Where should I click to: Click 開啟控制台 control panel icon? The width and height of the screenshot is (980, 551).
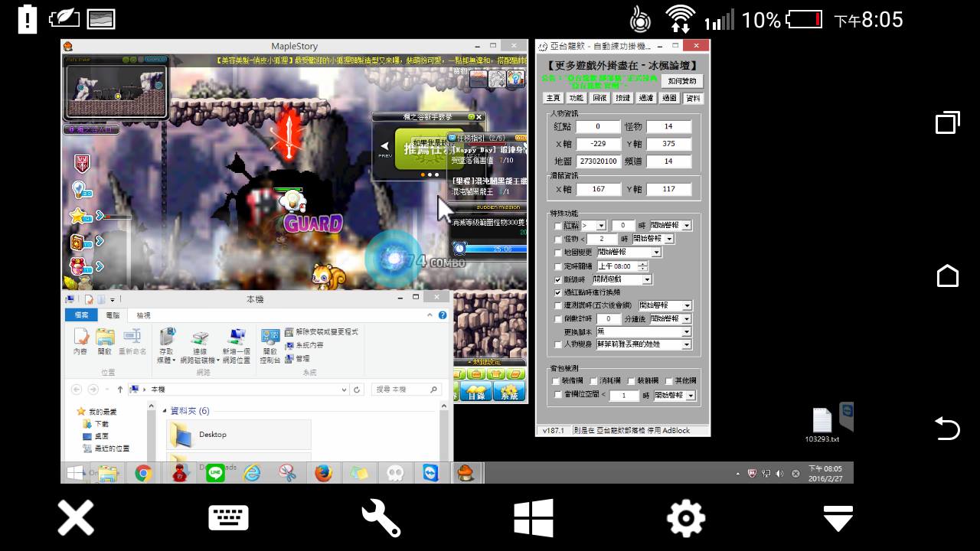coord(269,346)
